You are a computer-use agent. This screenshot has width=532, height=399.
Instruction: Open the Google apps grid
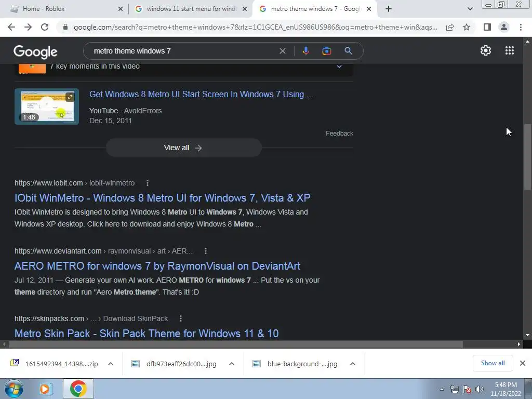(x=509, y=50)
